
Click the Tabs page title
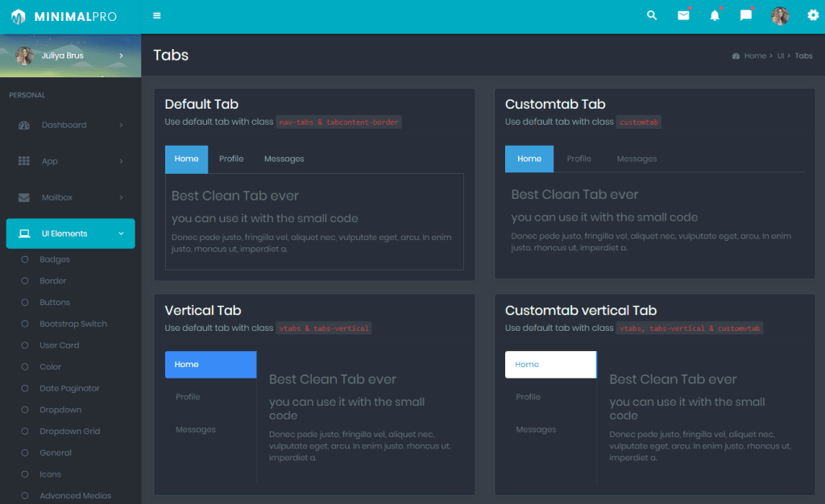click(x=171, y=56)
